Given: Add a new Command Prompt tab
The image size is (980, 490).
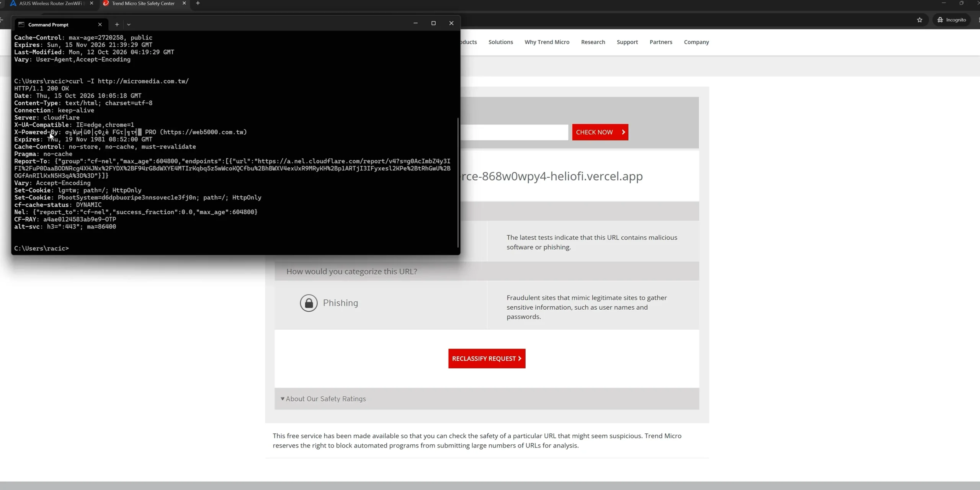Looking at the screenshot, I should click(x=117, y=24).
